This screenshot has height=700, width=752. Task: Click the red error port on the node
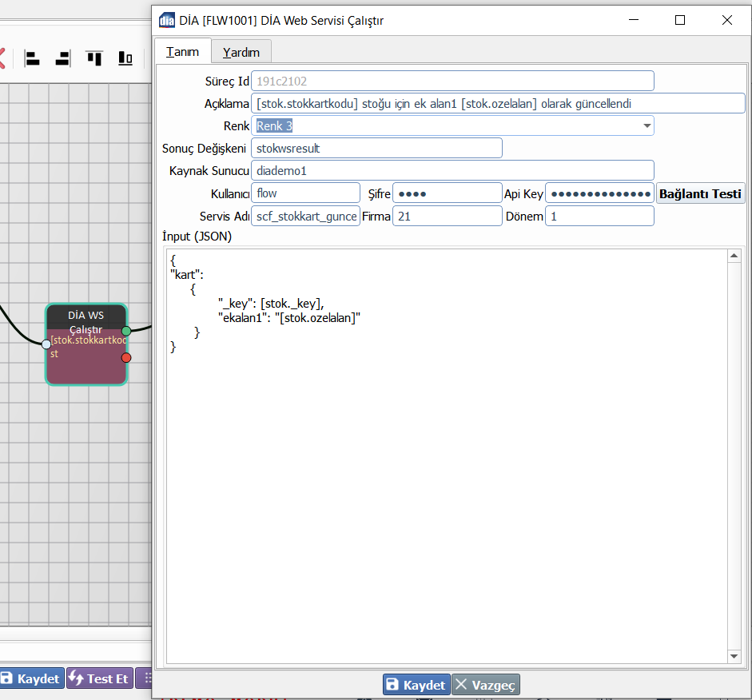pyautogui.click(x=126, y=357)
